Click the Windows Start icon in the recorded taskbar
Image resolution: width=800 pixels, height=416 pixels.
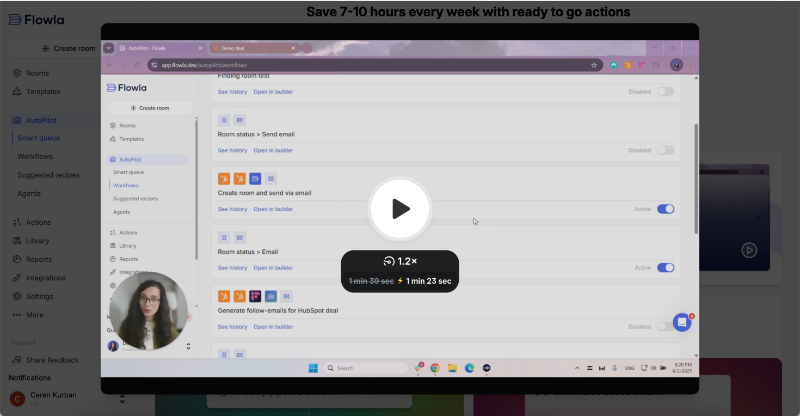(313, 368)
